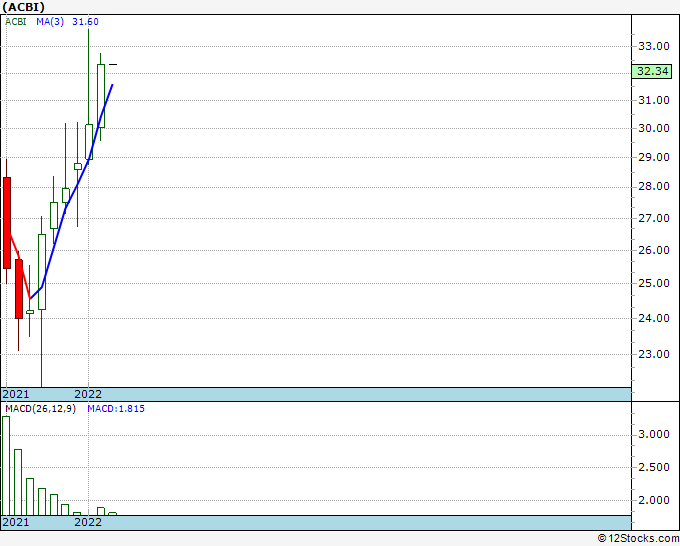Click the 2021 marker on price time axis
Screen dimensions: 680x546
15,394
